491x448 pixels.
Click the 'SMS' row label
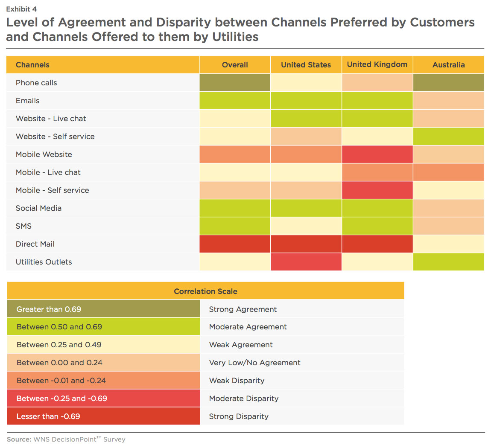(23, 226)
